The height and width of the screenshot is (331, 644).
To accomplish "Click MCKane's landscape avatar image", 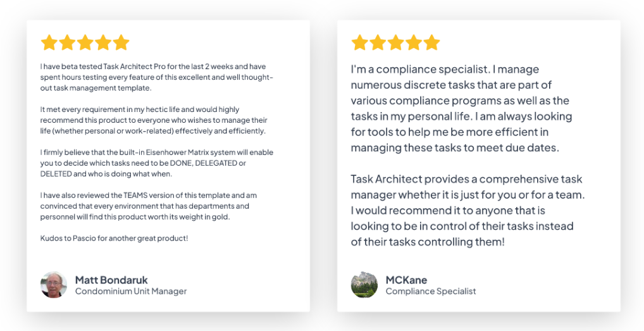I will [364, 285].
